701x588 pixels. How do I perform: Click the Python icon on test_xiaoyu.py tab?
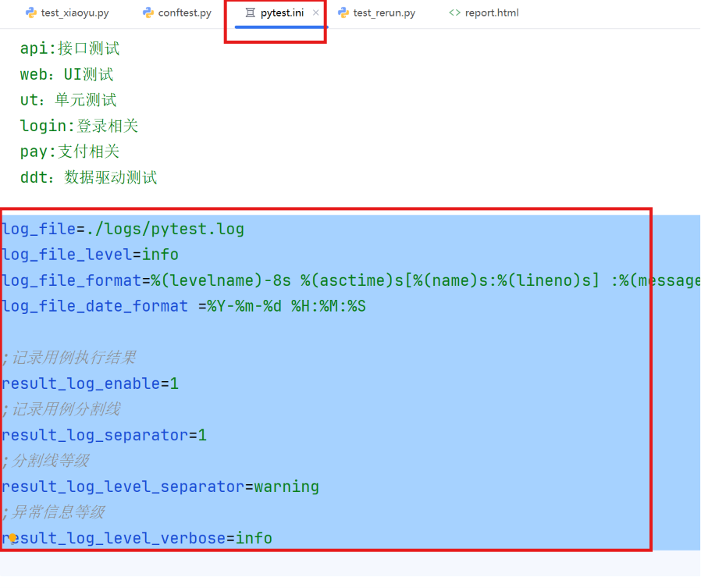(x=31, y=12)
